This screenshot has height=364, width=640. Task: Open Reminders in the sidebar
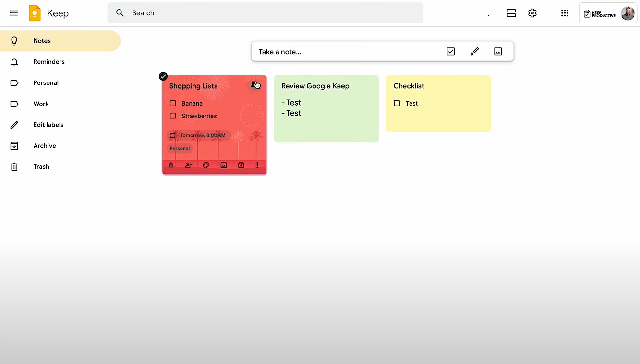pyautogui.click(x=60, y=62)
